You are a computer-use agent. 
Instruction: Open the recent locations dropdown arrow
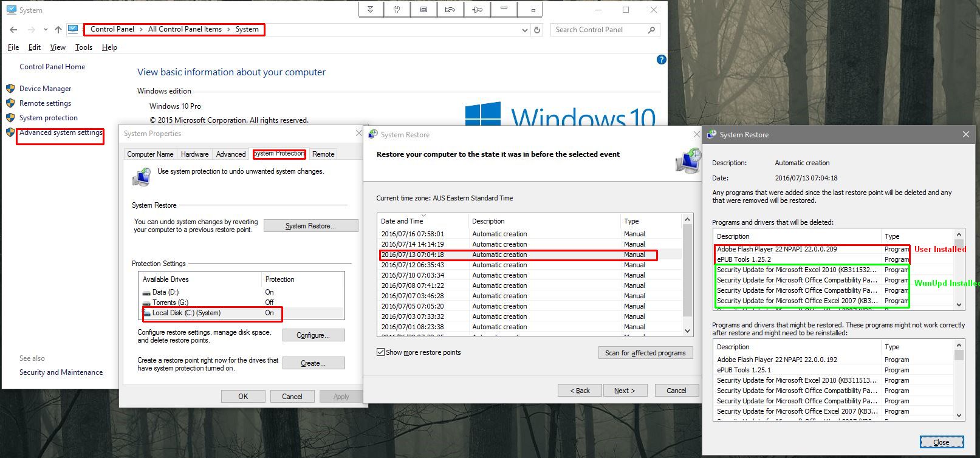click(x=46, y=30)
